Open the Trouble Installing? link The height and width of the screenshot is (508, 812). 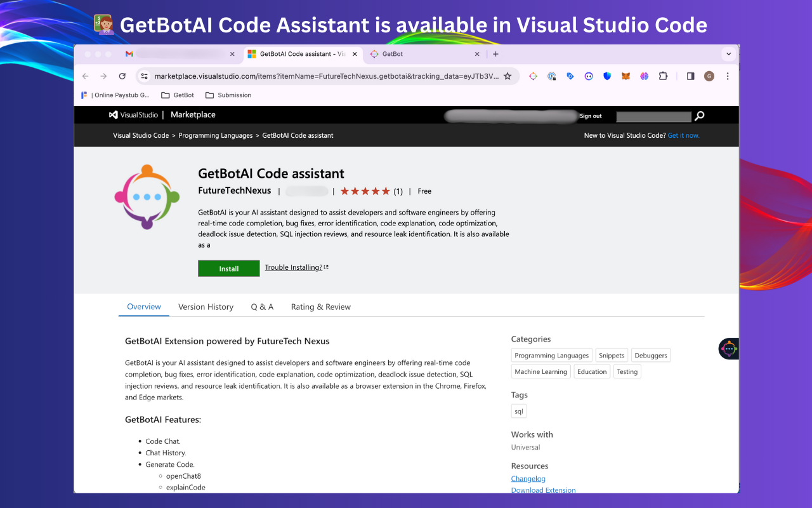296,267
